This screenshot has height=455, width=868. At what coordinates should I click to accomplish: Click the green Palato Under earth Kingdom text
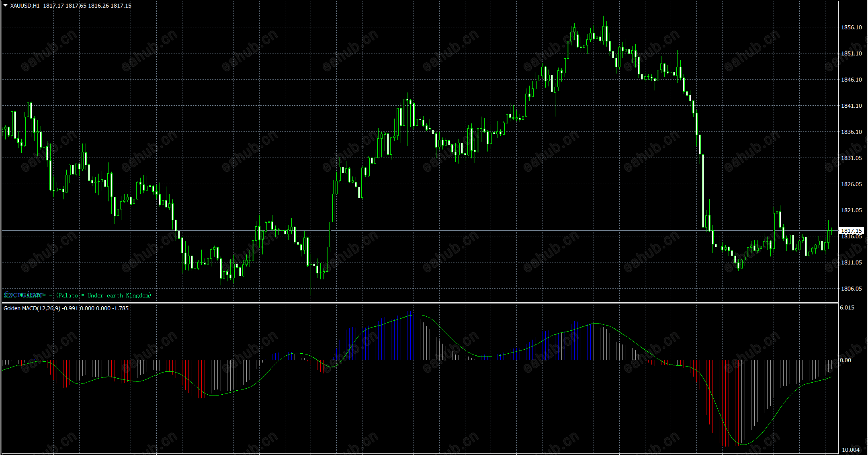[x=104, y=295]
